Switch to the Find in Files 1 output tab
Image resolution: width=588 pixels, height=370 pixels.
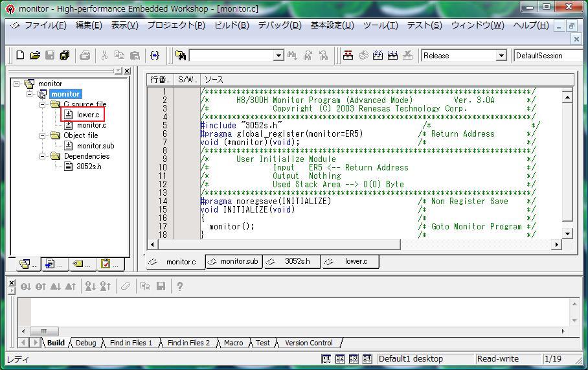coord(131,343)
